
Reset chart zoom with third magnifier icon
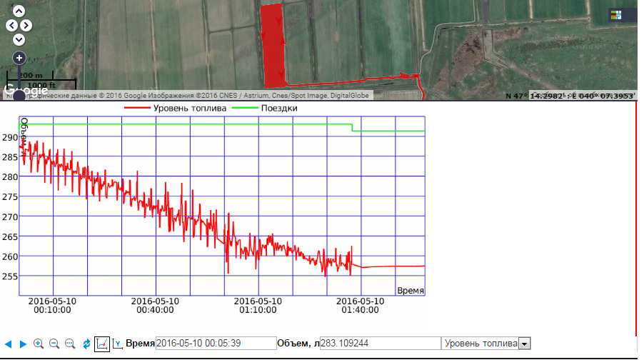point(69,344)
